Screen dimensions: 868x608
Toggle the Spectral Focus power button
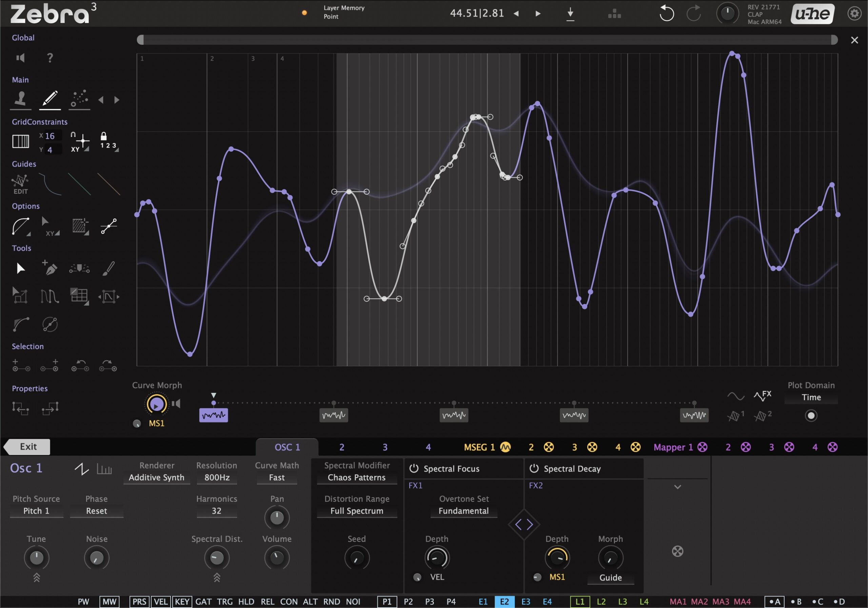(413, 469)
